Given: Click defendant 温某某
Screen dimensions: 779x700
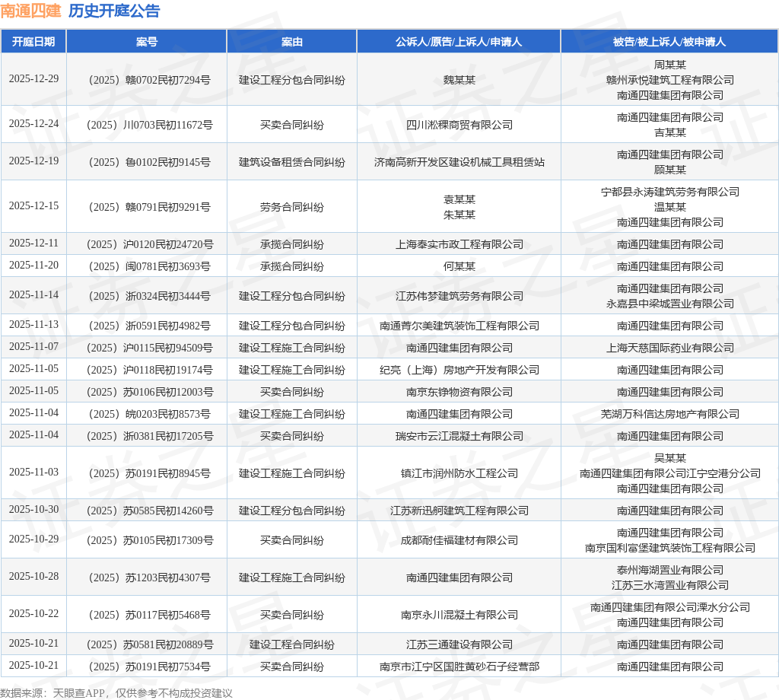Looking at the screenshot, I should pyautogui.click(x=669, y=207).
